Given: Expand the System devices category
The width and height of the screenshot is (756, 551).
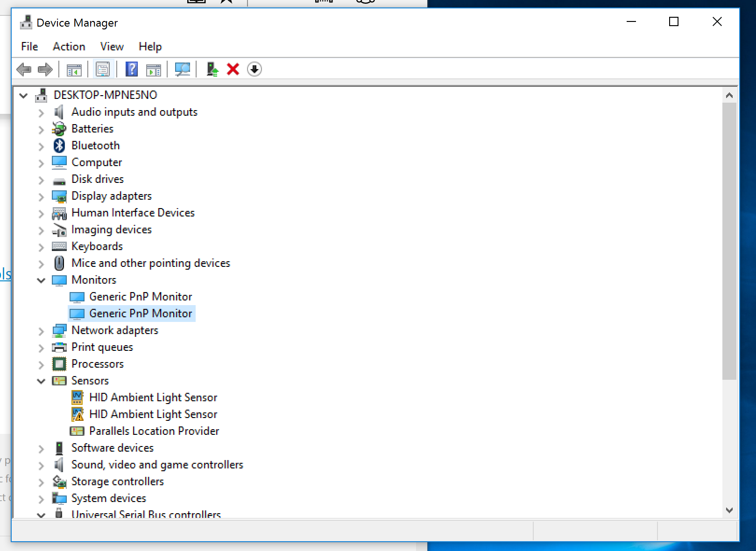Looking at the screenshot, I should click(x=41, y=499).
